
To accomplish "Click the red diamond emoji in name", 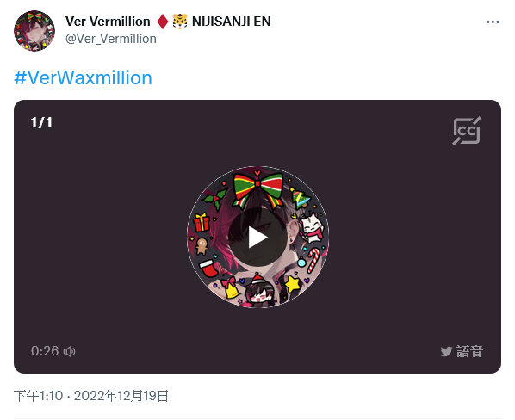I will [x=163, y=22].
